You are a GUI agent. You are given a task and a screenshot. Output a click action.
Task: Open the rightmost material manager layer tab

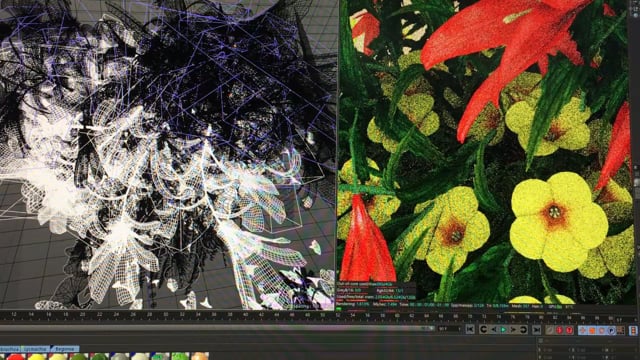pos(65,349)
